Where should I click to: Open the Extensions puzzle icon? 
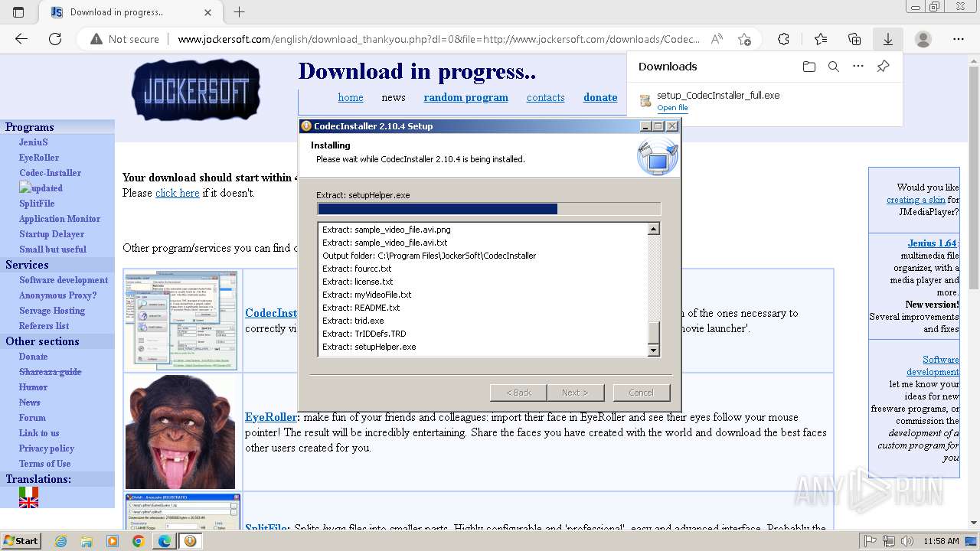click(x=783, y=39)
